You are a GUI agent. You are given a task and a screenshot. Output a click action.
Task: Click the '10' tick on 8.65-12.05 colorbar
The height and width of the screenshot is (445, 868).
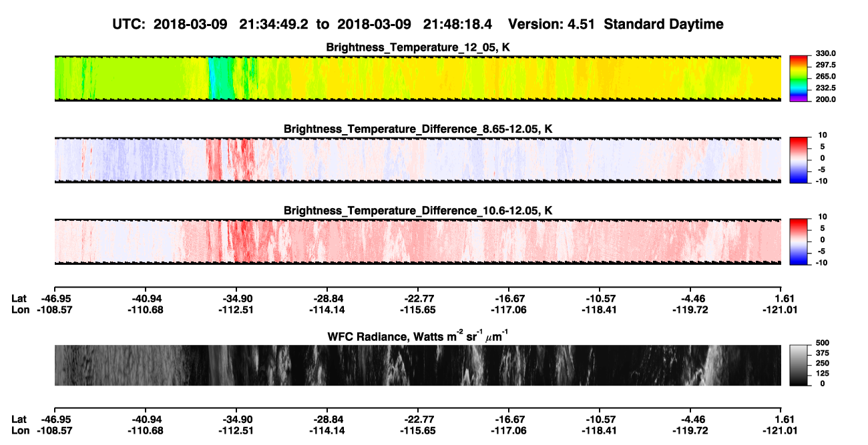tap(823, 135)
